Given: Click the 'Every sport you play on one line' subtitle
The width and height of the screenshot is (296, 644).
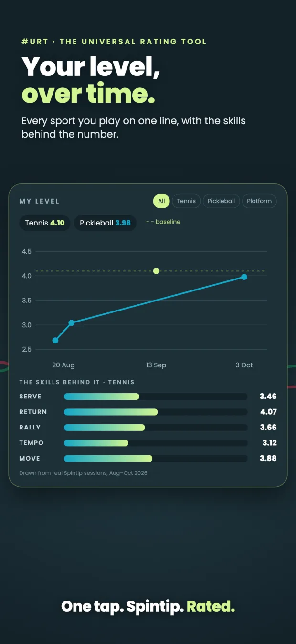Looking at the screenshot, I should [134, 127].
